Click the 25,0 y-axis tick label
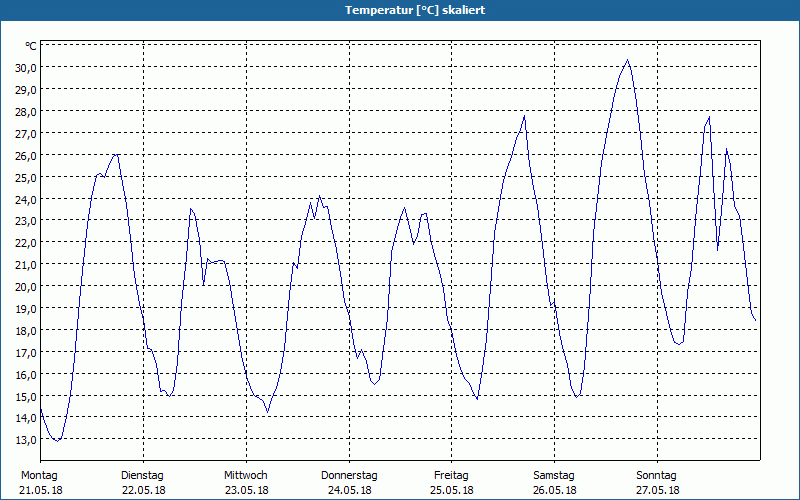The image size is (800, 500). (x=25, y=177)
